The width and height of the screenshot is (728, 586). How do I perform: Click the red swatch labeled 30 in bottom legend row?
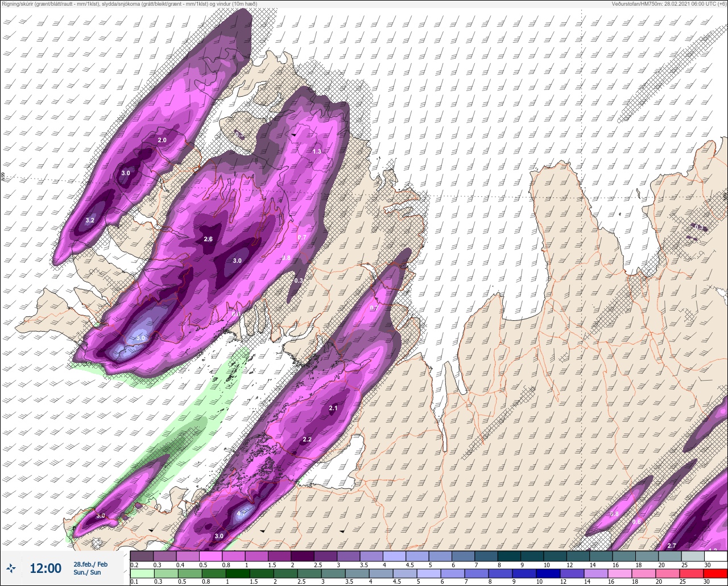(715, 573)
